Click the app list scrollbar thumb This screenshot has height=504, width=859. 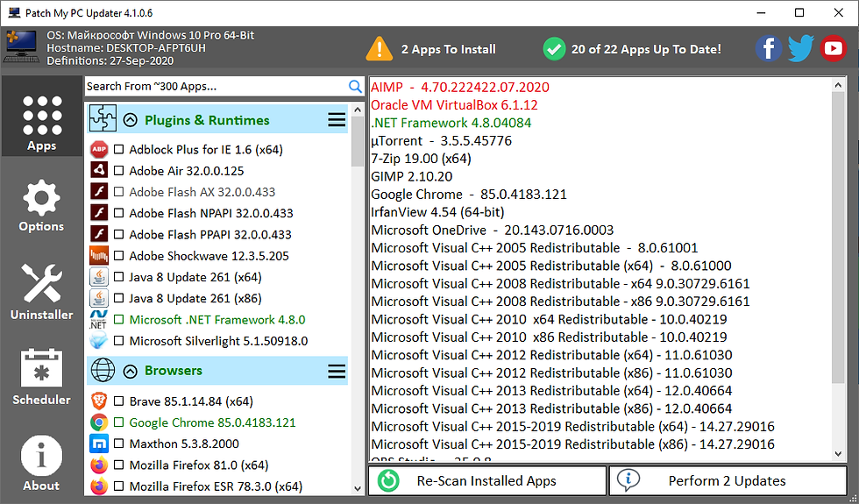pos(358,141)
